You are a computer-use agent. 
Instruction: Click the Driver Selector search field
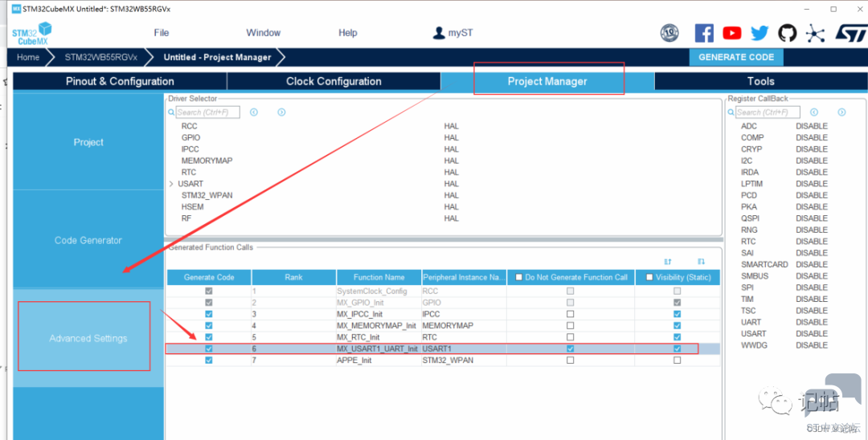[x=207, y=112]
